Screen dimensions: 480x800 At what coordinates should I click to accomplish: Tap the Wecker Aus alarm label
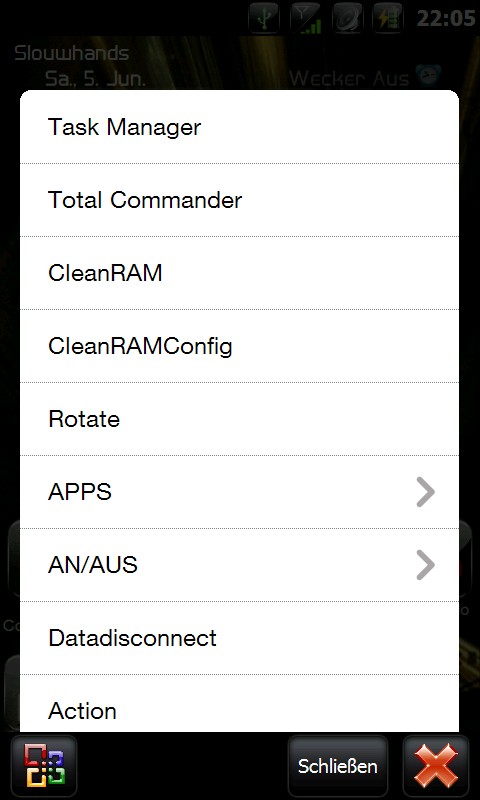click(x=349, y=79)
